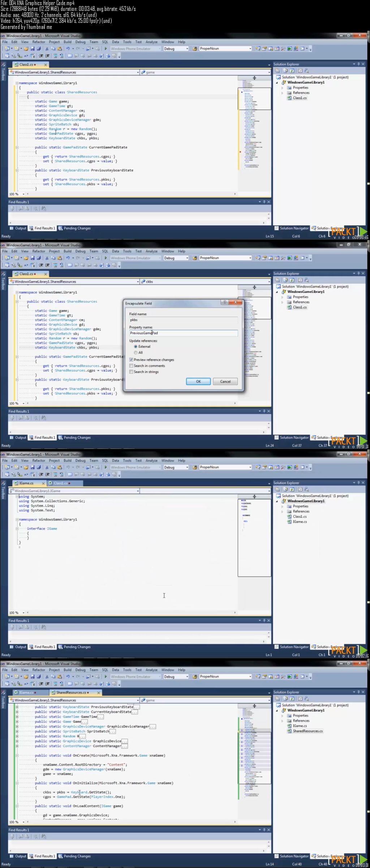Click Increase Indent icon in SharedResources.cs frame toolbar
The image size is (370, 868).
[x=47, y=684]
